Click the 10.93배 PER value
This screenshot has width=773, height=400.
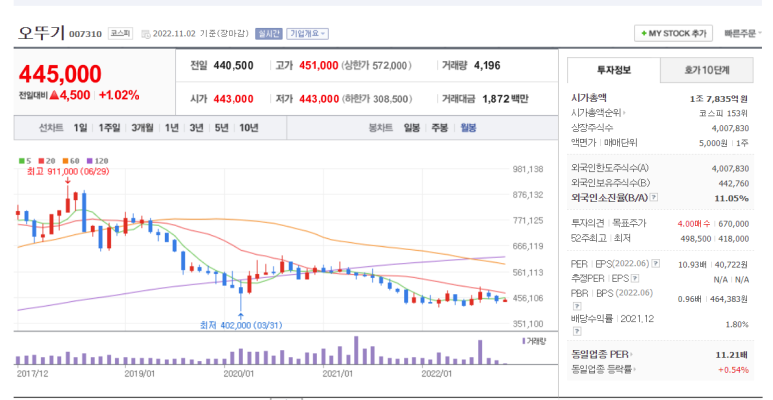click(x=690, y=264)
